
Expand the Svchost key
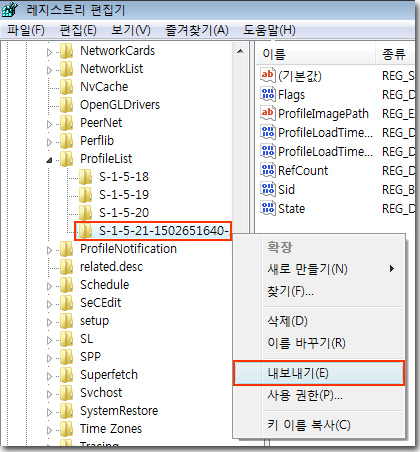(x=49, y=394)
